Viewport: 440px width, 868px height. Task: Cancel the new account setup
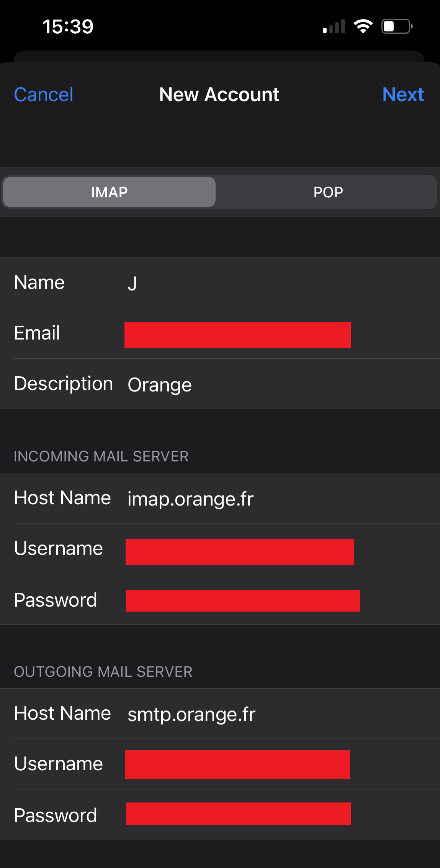(x=43, y=95)
